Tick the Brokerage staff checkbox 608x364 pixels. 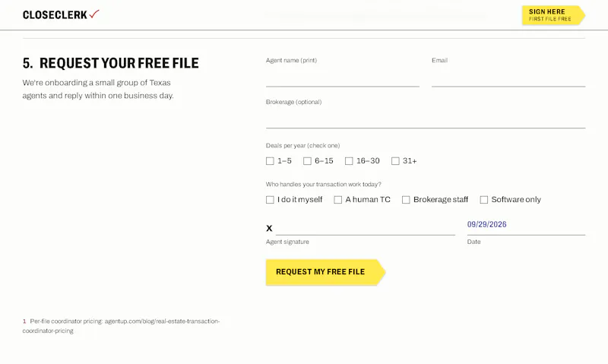pos(406,200)
